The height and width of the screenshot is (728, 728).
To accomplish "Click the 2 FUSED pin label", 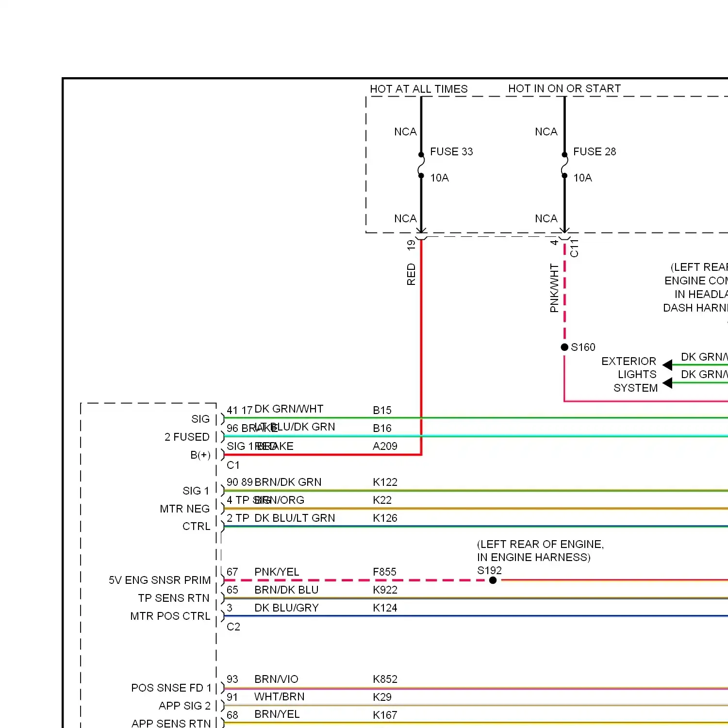I will (x=187, y=437).
